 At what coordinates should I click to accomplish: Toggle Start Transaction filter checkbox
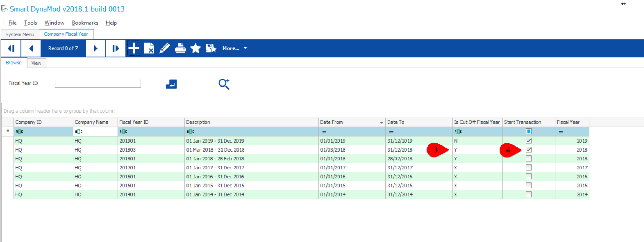pos(529,131)
